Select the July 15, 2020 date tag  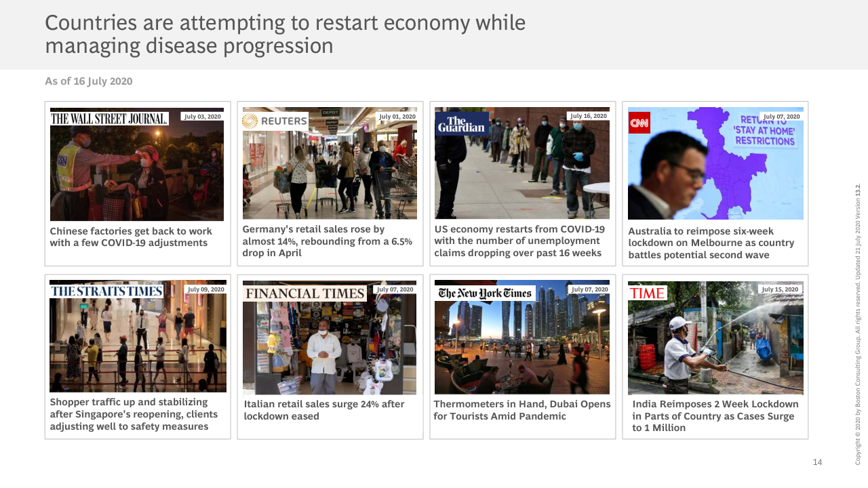tap(781, 289)
